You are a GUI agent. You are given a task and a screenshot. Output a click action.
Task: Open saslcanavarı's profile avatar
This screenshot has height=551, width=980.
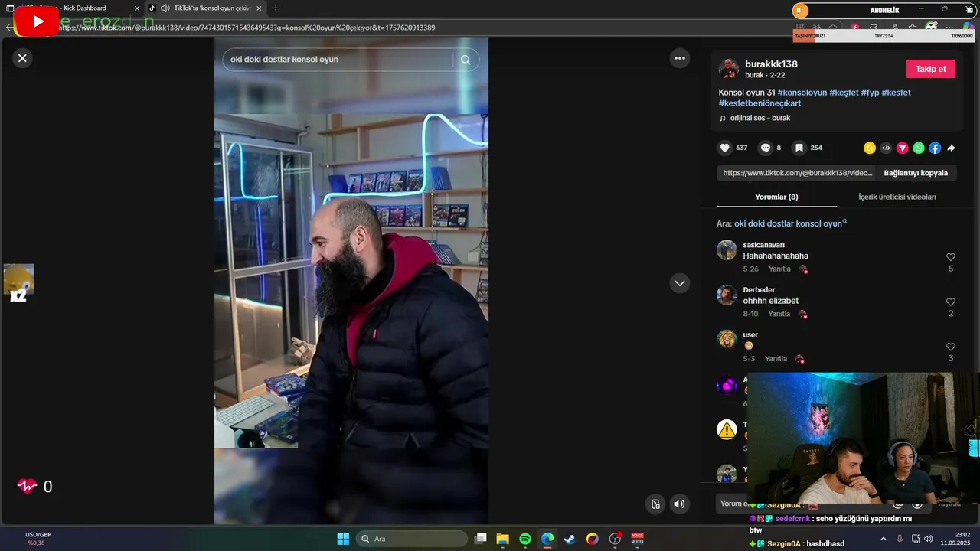pos(727,250)
